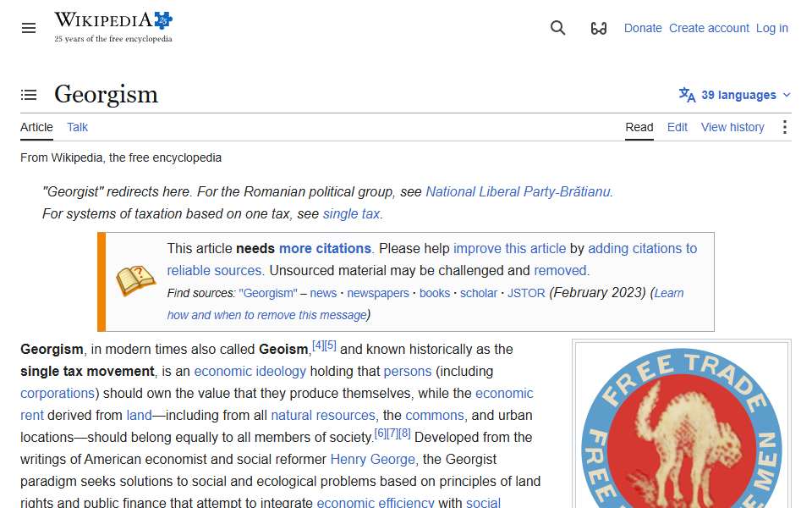812x508 pixels.
Task: Open the land link
Action: coord(139,415)
